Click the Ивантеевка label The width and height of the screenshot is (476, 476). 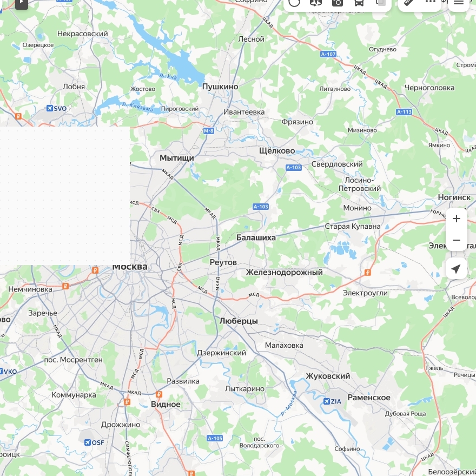[244, 112]
